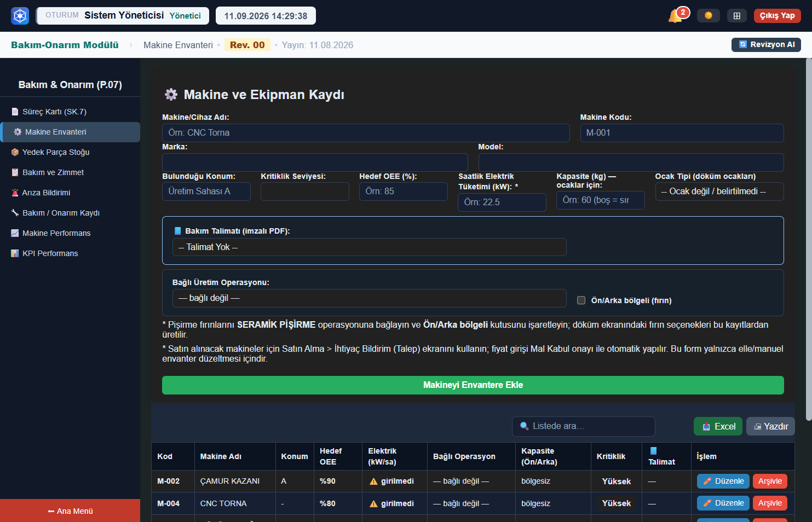Export the list with Excel button
Screen dimensions: 812x522
click(718, 426)
